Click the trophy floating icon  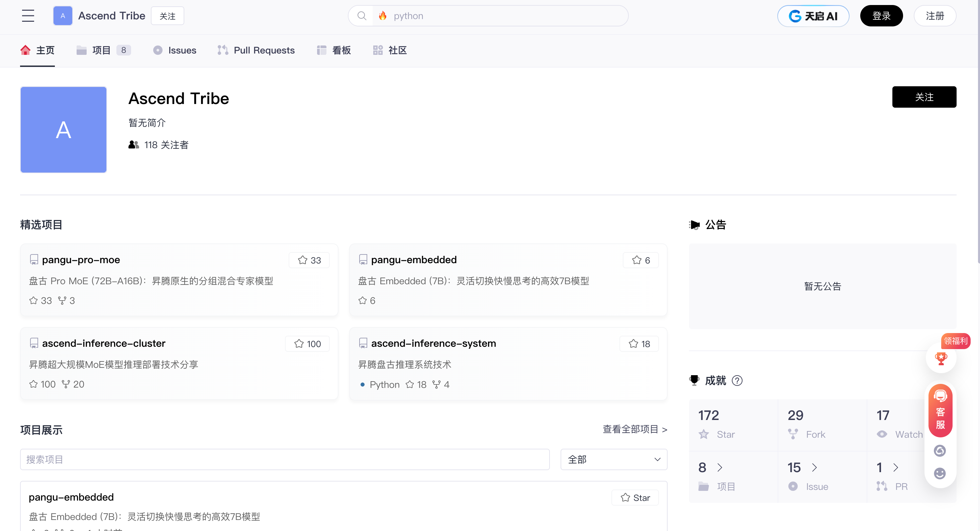click(941, 358)
